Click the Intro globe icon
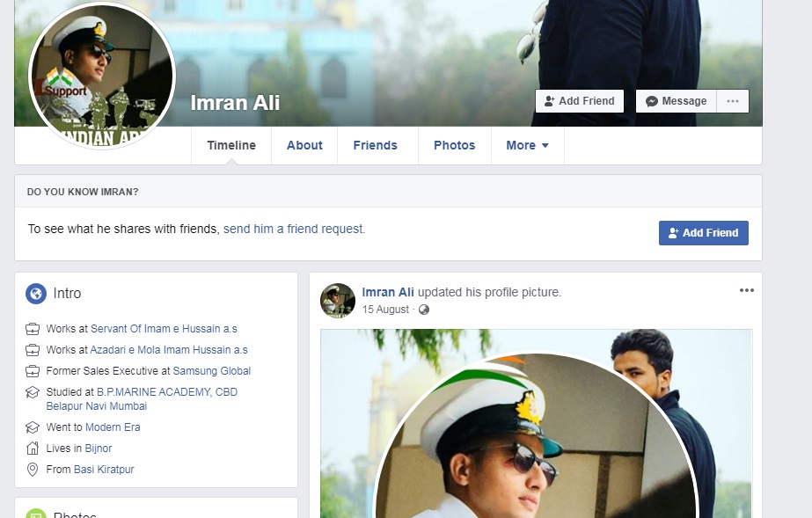This screenshot has height=518, width=812. [36, 294]
